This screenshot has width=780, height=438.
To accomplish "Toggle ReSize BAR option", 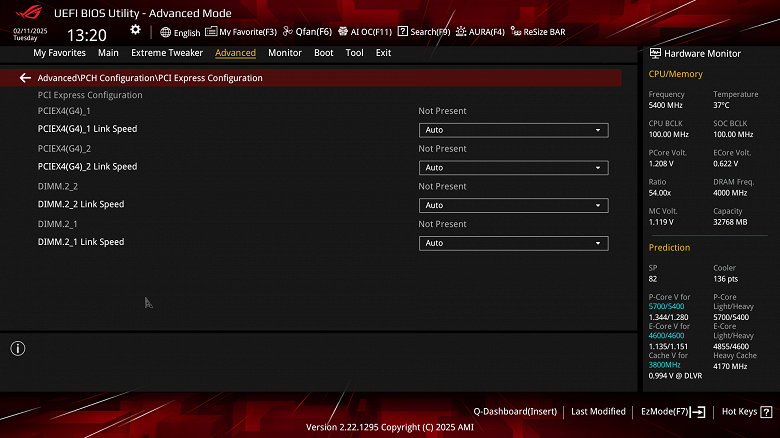I will (x=538, y=32).
